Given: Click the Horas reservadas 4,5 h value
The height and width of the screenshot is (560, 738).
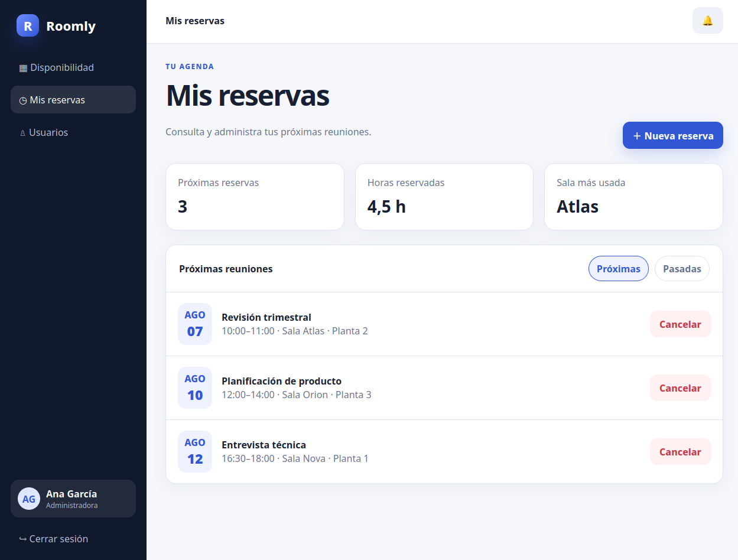Looking at the screenshot, I should point(386,207).
